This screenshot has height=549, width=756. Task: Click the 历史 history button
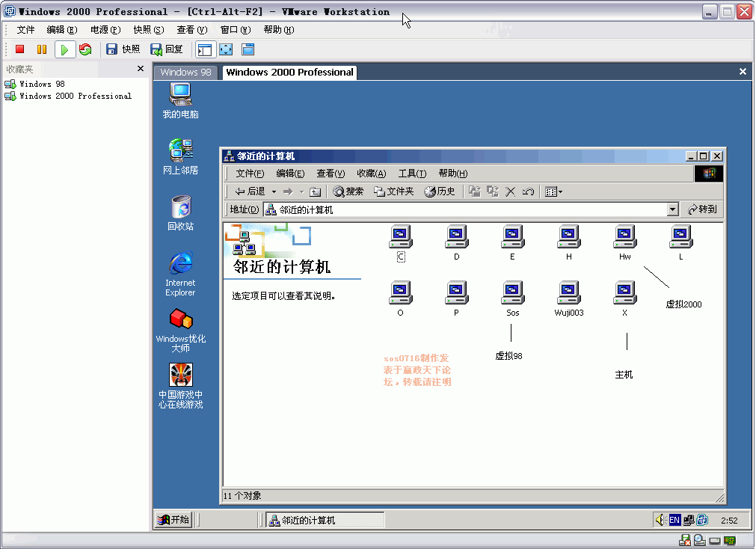tap(439, 191)
